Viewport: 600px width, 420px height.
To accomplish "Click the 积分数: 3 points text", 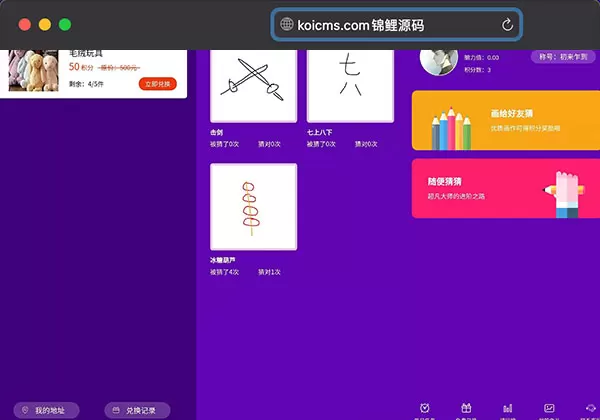I will coord(478,70).
